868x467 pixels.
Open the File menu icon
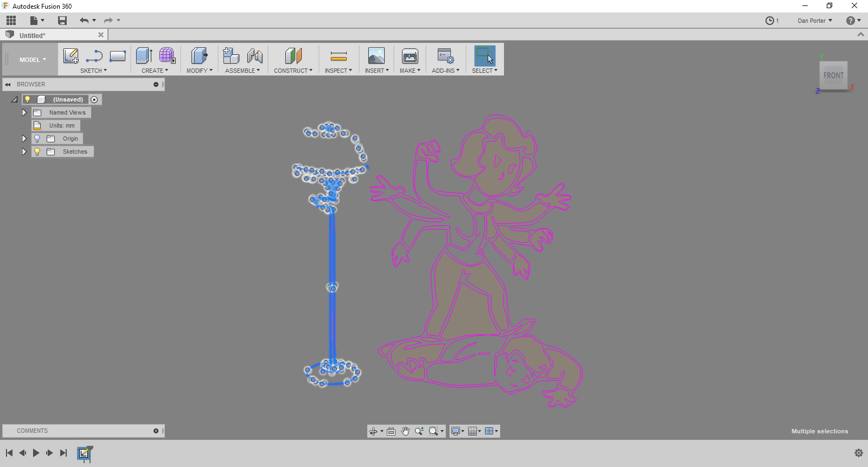[x=37, y=21]
